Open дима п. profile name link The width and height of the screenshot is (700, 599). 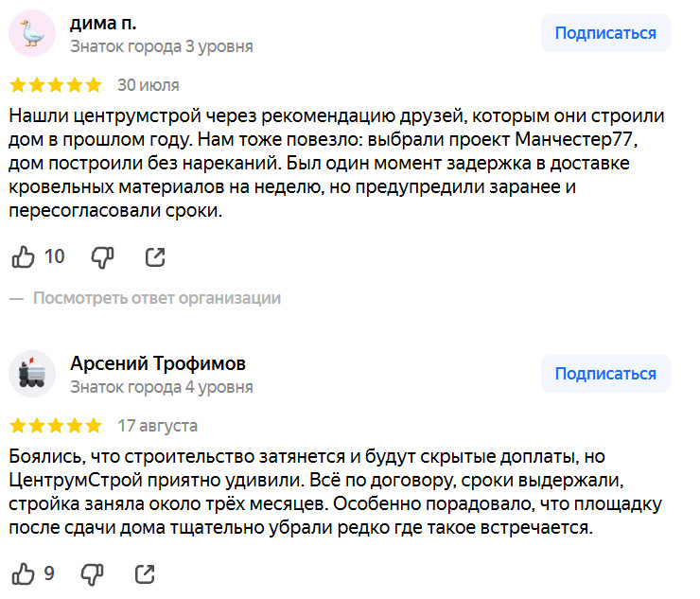(110, 23)
